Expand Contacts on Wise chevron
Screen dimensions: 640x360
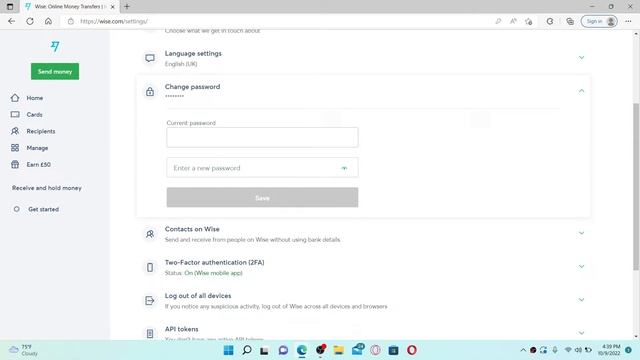582,233
